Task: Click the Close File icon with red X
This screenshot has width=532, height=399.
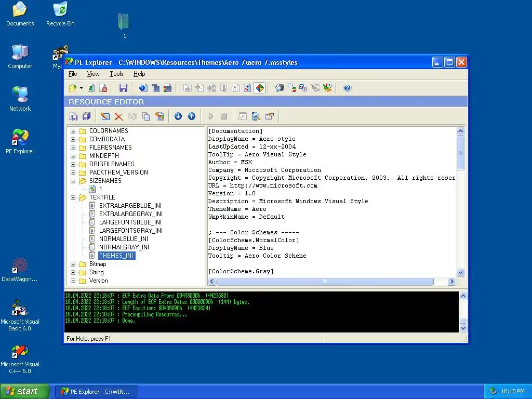Action: point(103,88)
